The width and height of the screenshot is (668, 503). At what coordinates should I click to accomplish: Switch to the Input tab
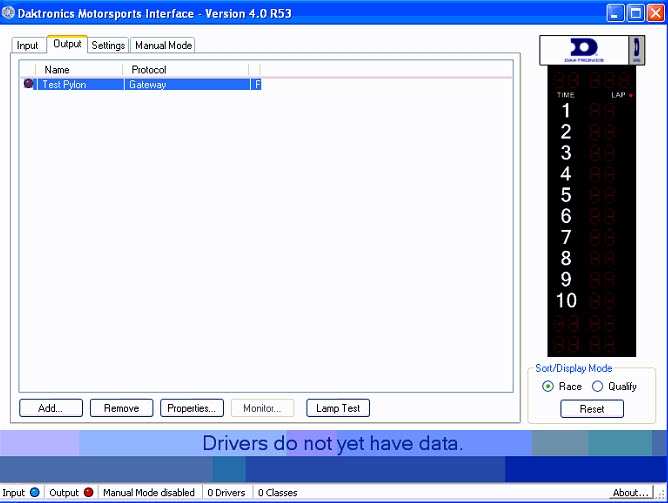27,45
